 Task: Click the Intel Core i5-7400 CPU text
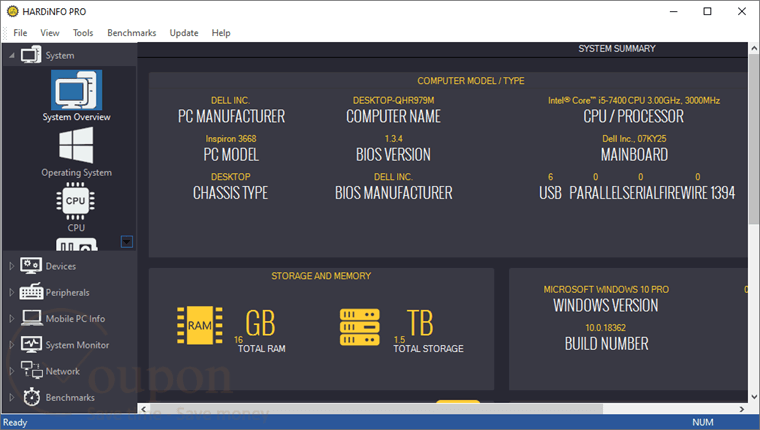click(633, 100)
